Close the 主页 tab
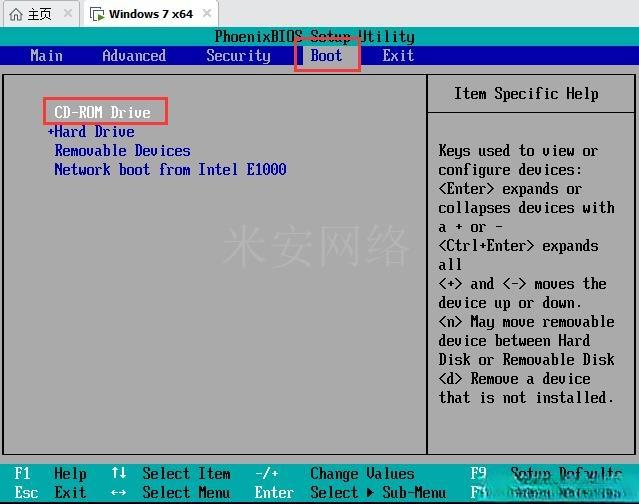 [68, 13]
